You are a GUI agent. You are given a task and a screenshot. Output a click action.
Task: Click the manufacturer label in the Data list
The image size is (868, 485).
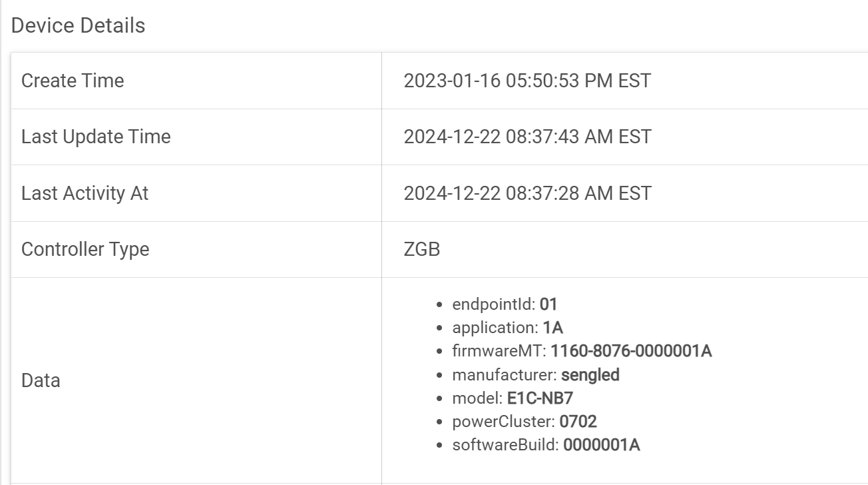tap(503, 374)
